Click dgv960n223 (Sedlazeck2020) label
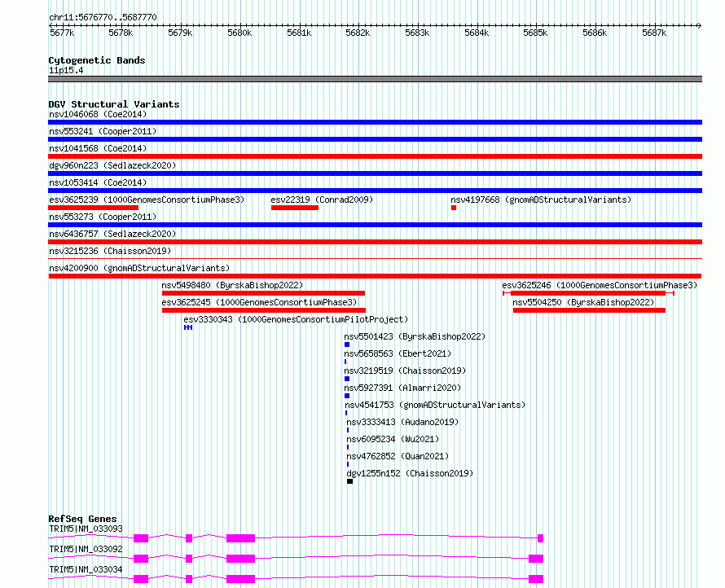 (112, 165)
